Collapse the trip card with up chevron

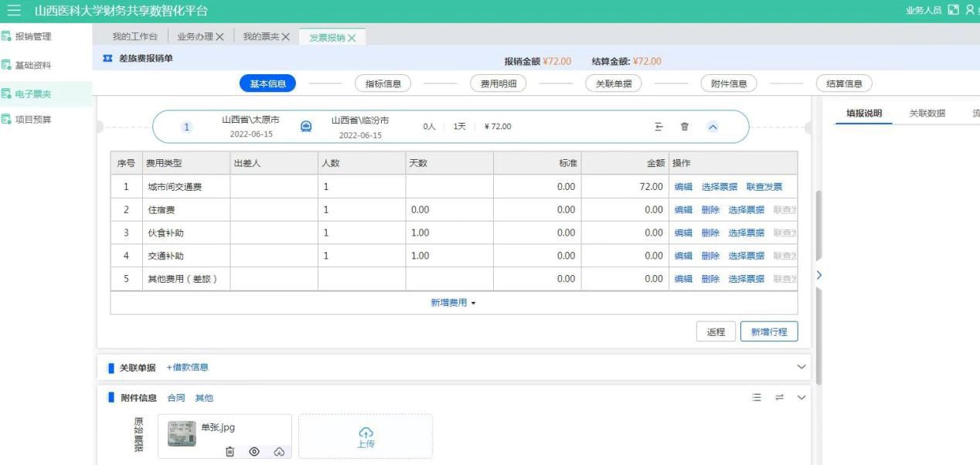pyautogui.click(x=713, y=127)
